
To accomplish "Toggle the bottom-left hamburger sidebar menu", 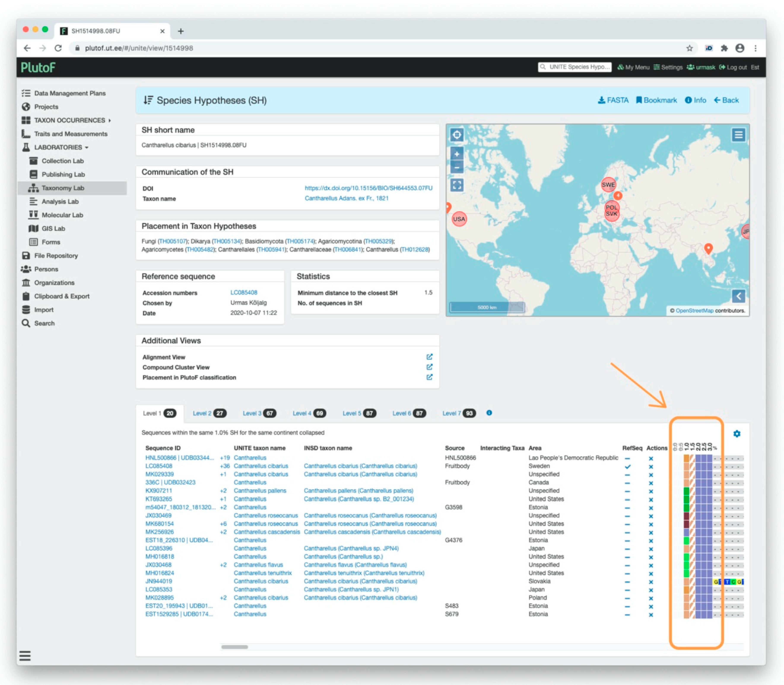I will coord(25,656).
